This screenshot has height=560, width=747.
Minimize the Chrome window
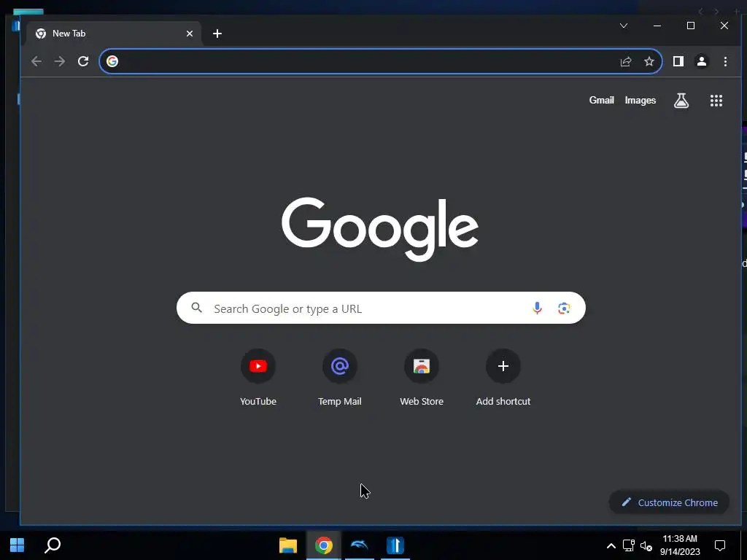pyautogui.click(x=657, y=26)
